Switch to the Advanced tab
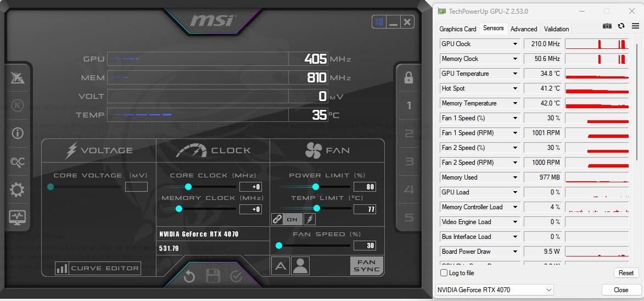The width and height of the screenshot is (644, 301). (x=524, y=29)
